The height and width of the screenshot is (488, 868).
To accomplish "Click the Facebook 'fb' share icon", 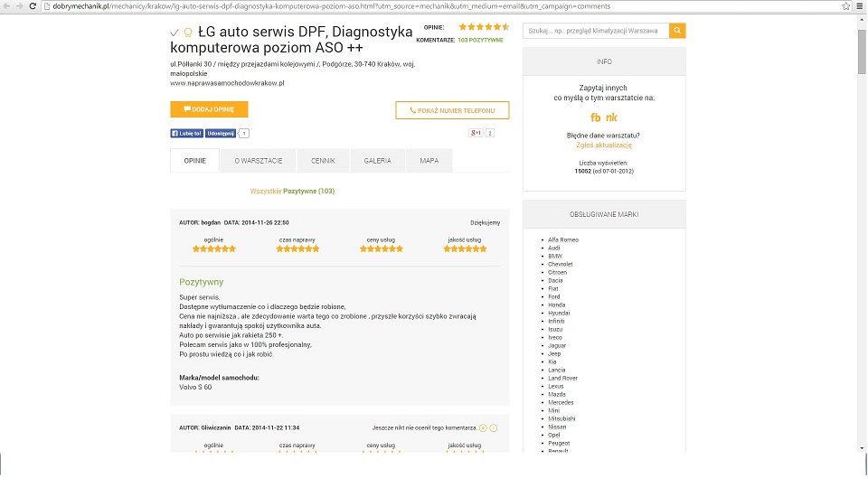I will pyautogui.click(x=596, y=117).
